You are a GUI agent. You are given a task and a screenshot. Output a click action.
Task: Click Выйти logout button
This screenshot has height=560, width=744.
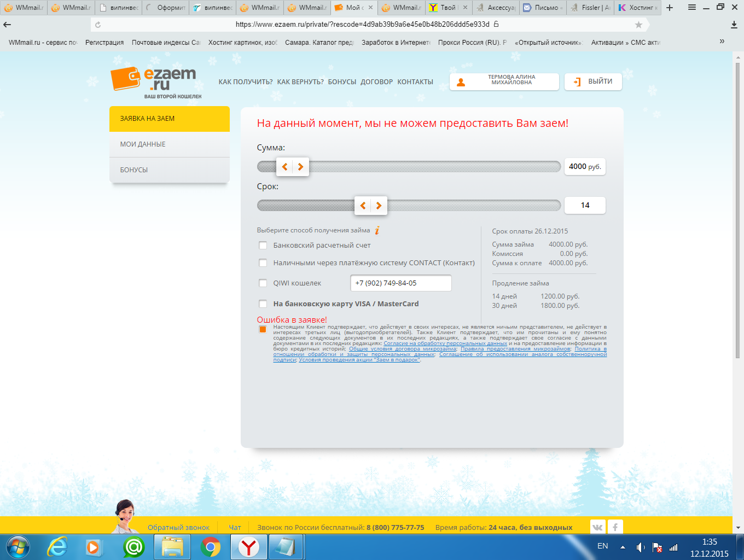594,81
